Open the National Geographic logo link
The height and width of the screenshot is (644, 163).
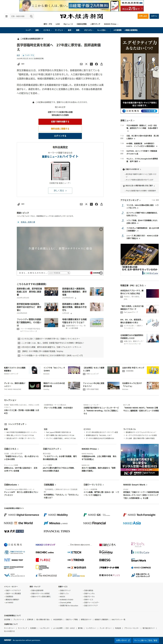point(42,567)
